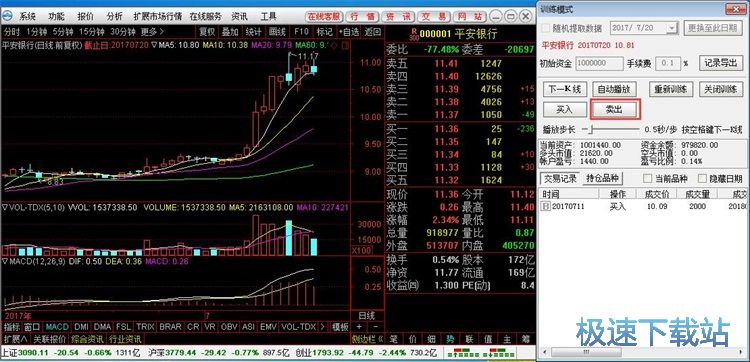
Task: Select the 筹 chip distribution view in side bar
Action: 526,339
